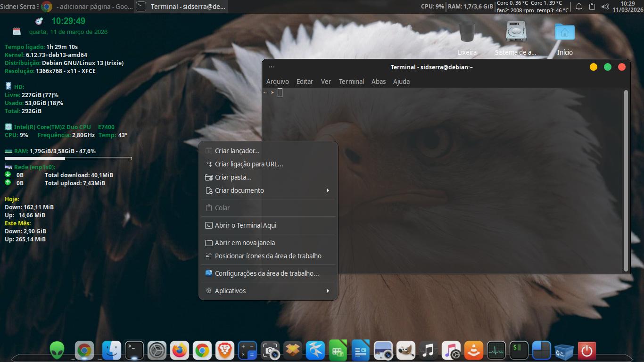The height and width of the screenshot is (362, 644).
Task: Launch Brave browser from the dock
Action: [225, 351]
